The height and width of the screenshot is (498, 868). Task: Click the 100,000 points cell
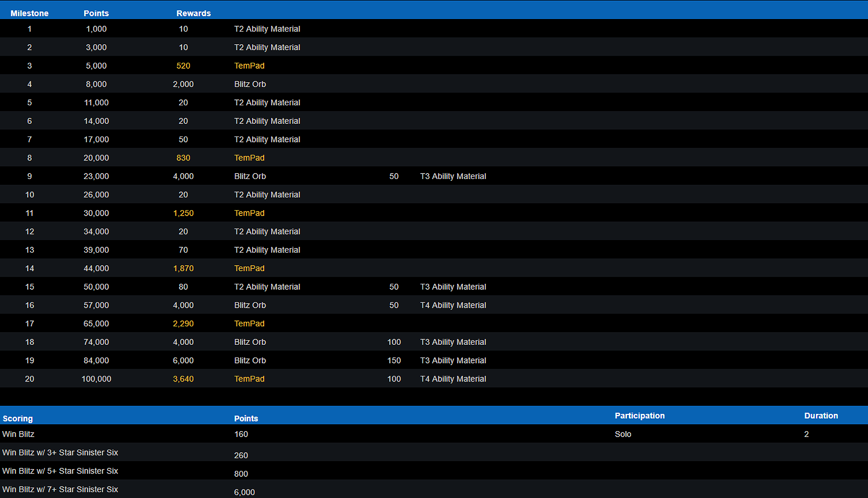tap(96, 379)
